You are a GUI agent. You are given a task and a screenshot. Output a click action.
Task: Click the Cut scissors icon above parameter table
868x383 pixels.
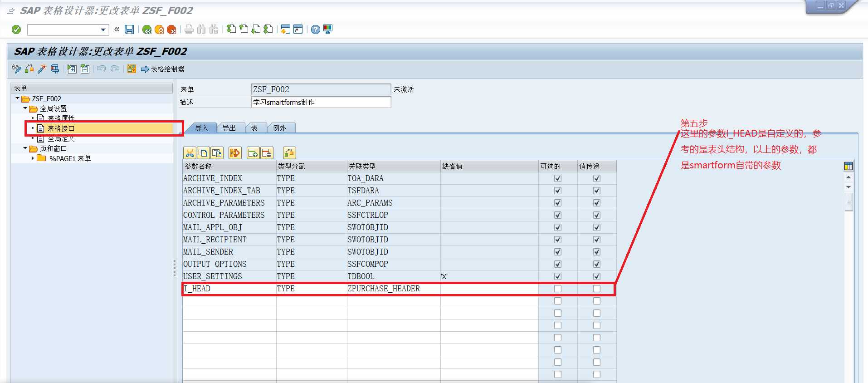[190, 153]
